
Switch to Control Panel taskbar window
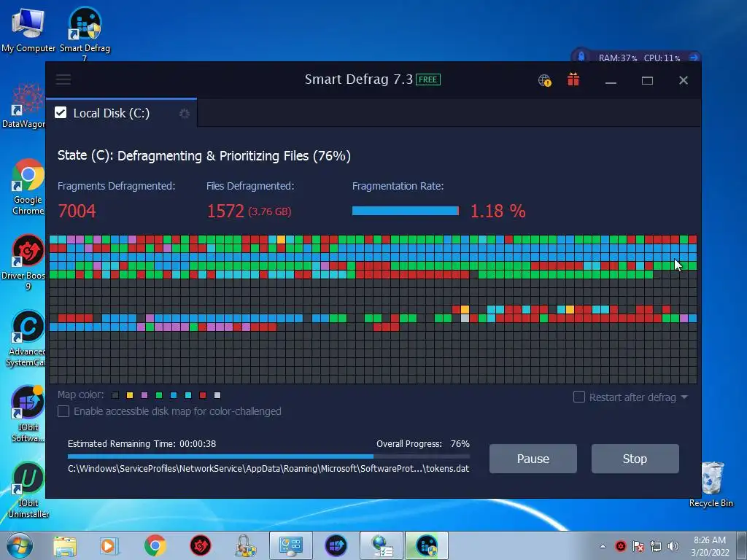290,545
